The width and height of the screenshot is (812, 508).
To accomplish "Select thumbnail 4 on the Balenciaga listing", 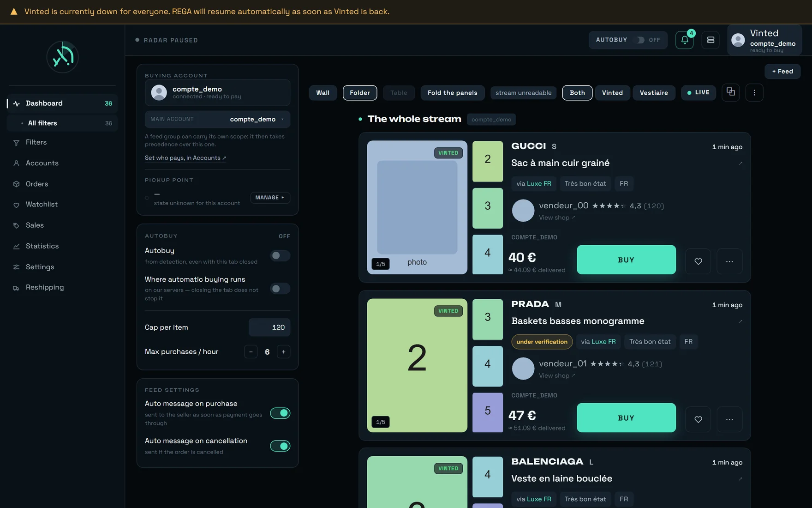I will coord(488,477).
